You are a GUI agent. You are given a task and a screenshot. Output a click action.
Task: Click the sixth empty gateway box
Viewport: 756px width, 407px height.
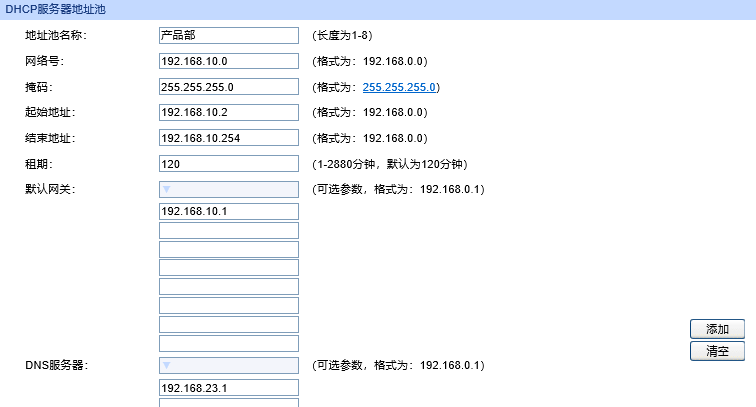[229, 325]
